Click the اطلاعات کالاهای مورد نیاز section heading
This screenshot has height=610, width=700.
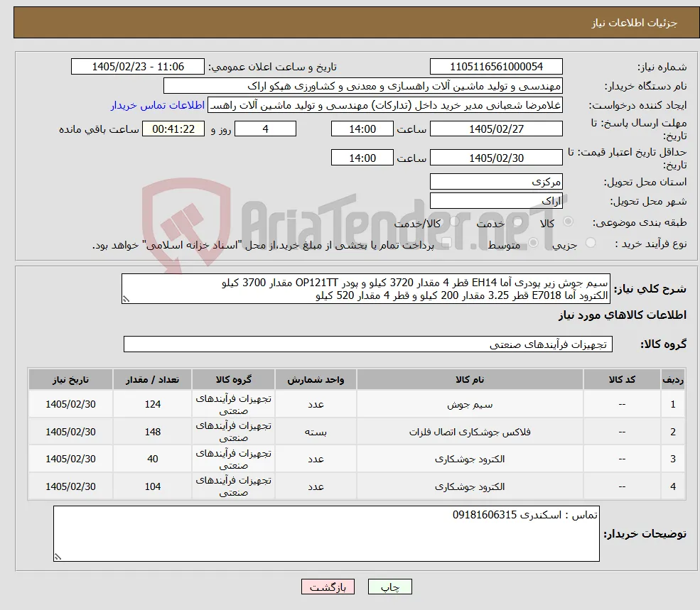click(623, 315)
